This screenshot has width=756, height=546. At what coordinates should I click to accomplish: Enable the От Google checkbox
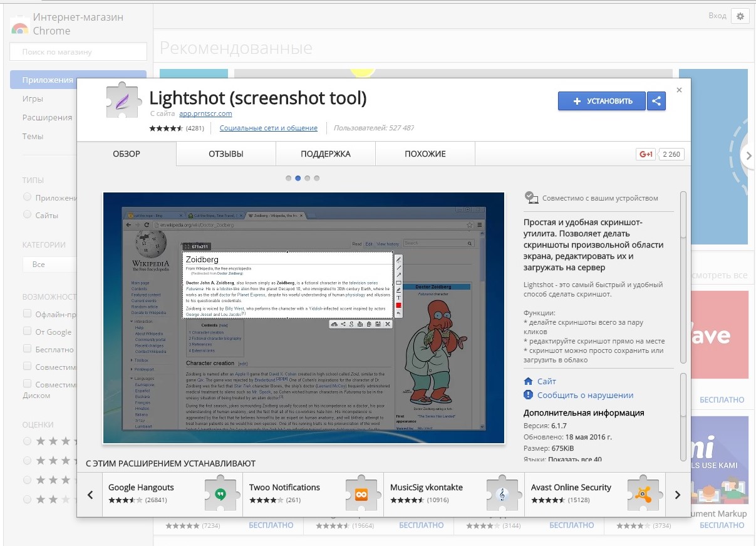[27, 331]
